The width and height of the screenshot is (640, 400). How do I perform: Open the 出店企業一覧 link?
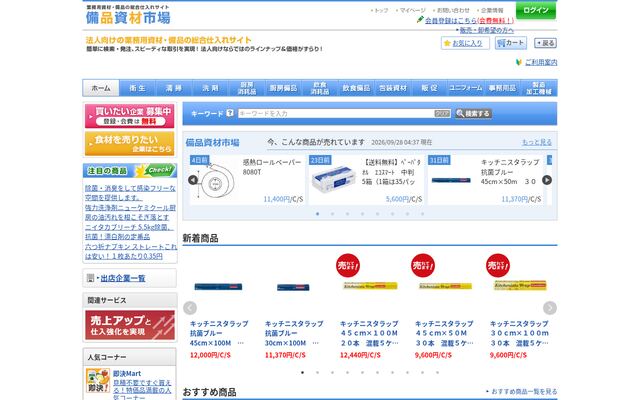pos(123,278)
